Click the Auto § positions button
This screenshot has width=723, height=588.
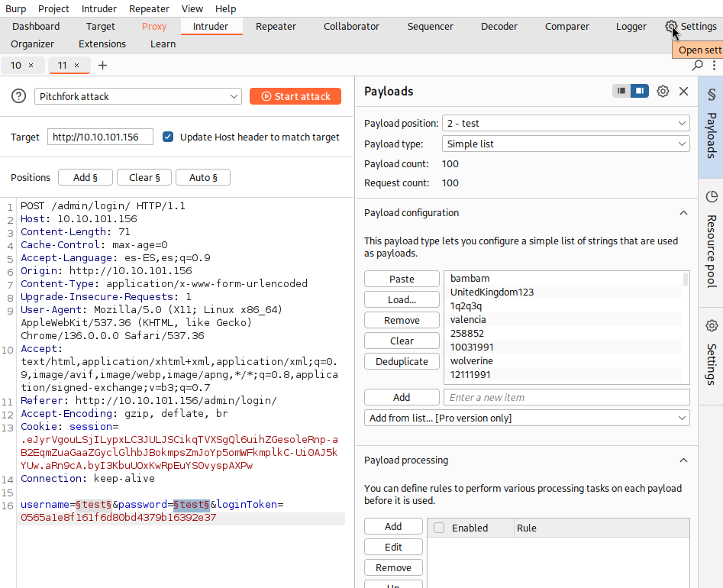click(203, 178)
